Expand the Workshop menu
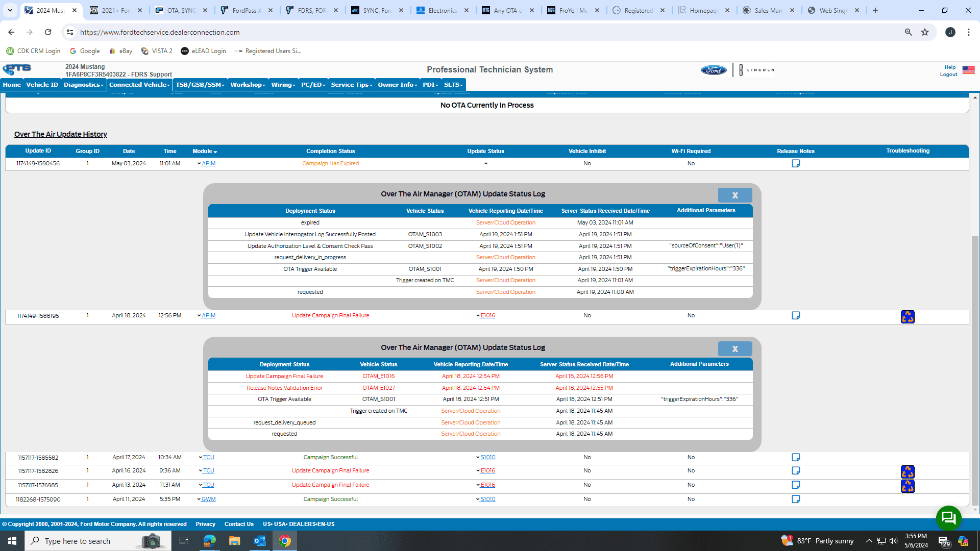This screenshot has height=551, width=980. tap(248, 85)
